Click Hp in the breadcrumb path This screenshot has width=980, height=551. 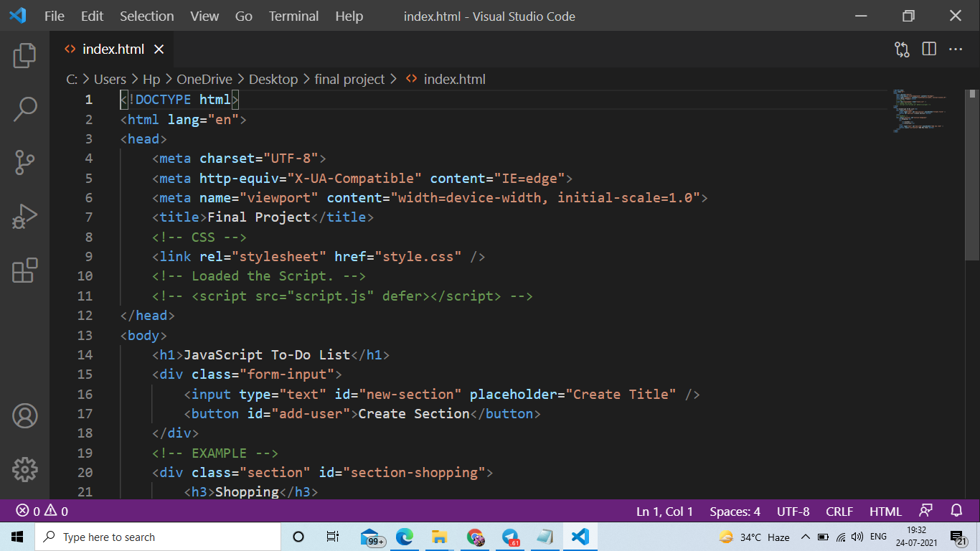[x=151, y=79]
